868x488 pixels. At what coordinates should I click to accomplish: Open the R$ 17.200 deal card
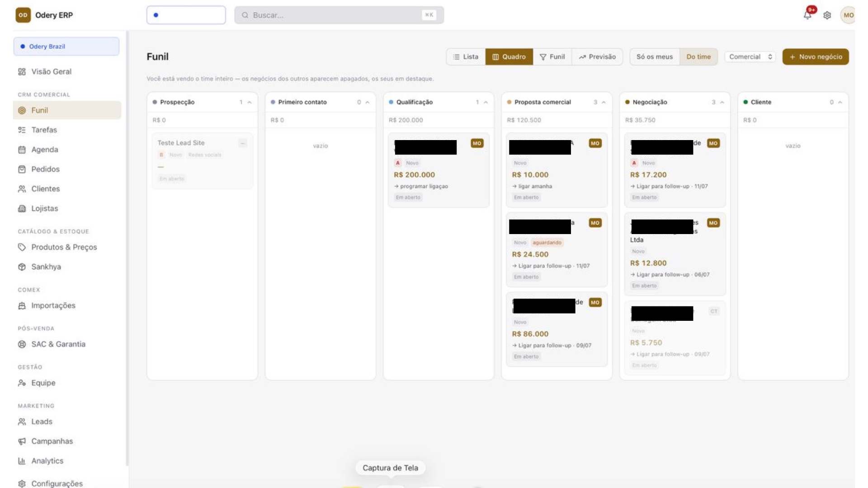(x=675, y=170)
